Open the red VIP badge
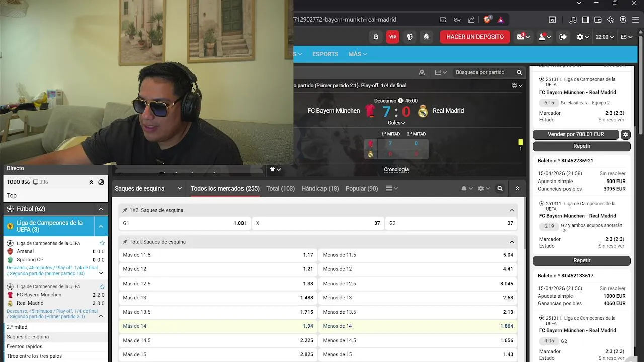The width and height of the screenshot is (644, 362). (x=392, y=37)
